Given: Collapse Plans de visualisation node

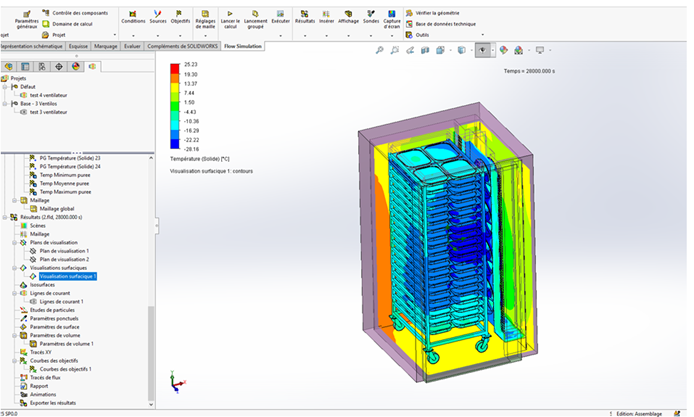Looking at the screenshot, I should [15, 243].
